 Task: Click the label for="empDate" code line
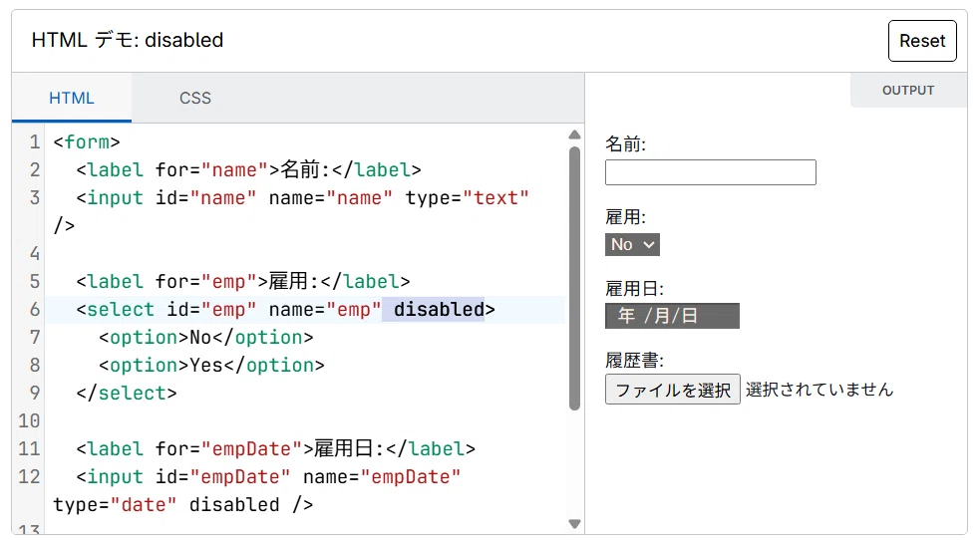pyautogui.click(x=275, y=449)
